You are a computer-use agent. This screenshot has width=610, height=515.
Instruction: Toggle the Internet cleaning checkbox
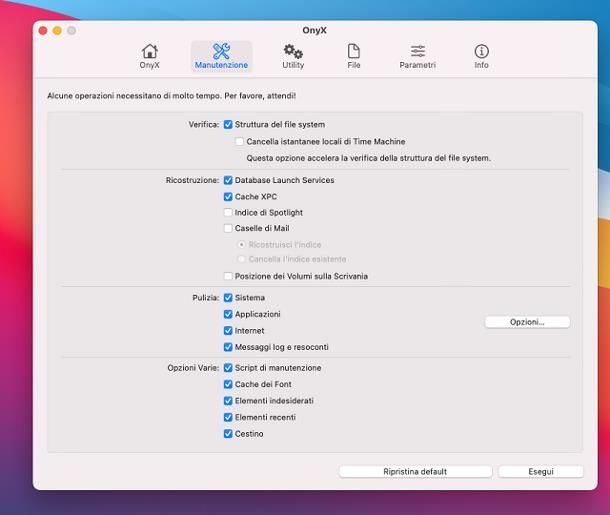[228, 331]
